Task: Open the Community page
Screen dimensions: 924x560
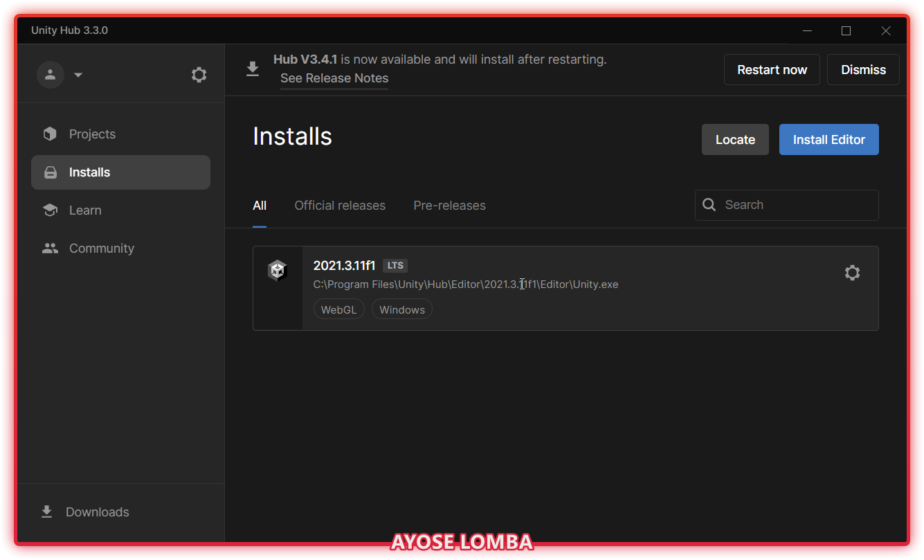Action: 101,249
